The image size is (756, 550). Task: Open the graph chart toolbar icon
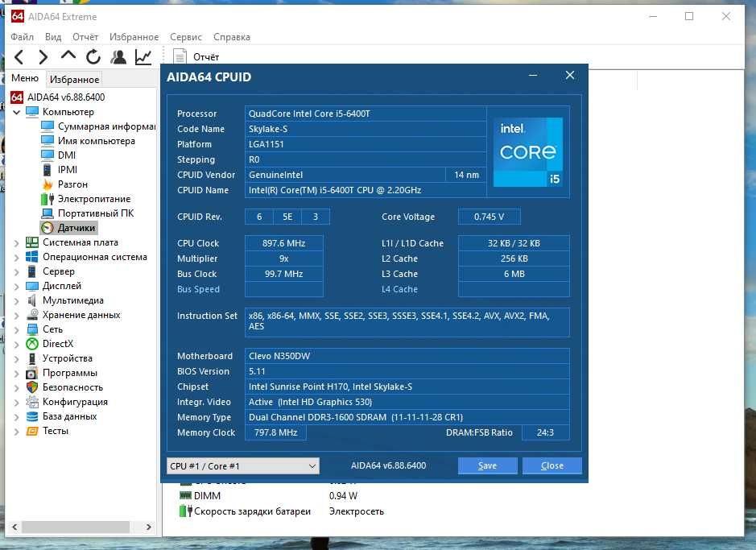(x=143, y=57)
